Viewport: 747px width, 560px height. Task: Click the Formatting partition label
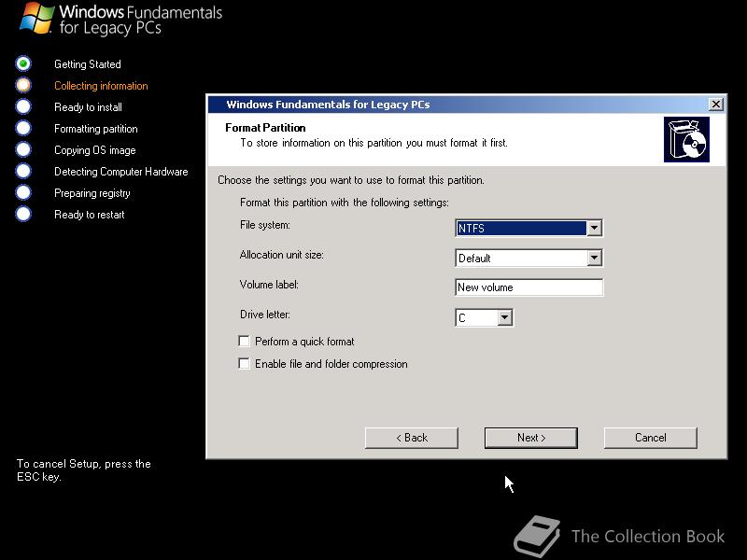96,129
